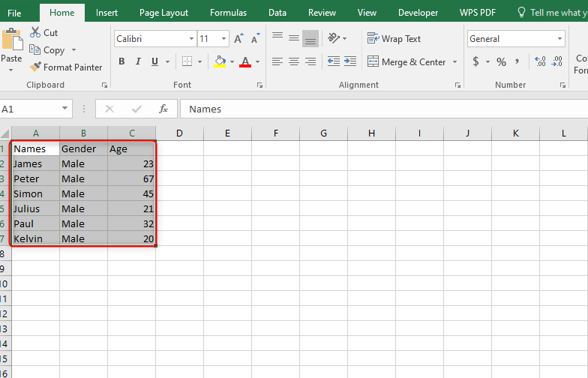The image size is (588, 378).
Task: Apply the yellow Fill Color bucket
Action: [220, 61]
